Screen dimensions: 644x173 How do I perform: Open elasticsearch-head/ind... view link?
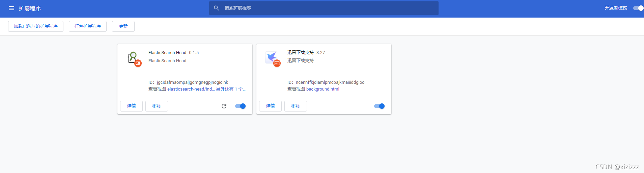pyautogui.click(x=191, y=89)
